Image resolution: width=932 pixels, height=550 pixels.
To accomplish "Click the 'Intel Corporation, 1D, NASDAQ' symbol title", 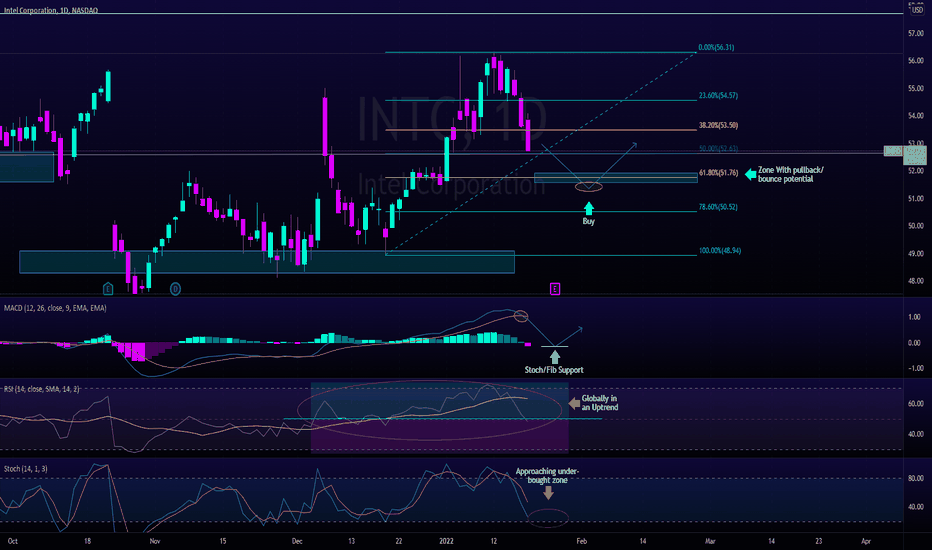I will click(x=51, y=10).
